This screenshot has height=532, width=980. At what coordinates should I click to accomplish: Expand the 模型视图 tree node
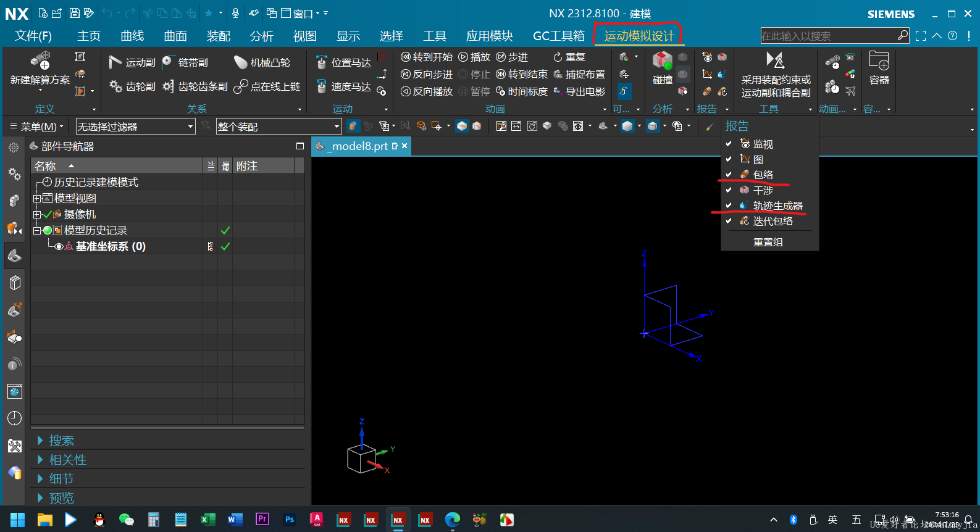[x=37, y=199]
